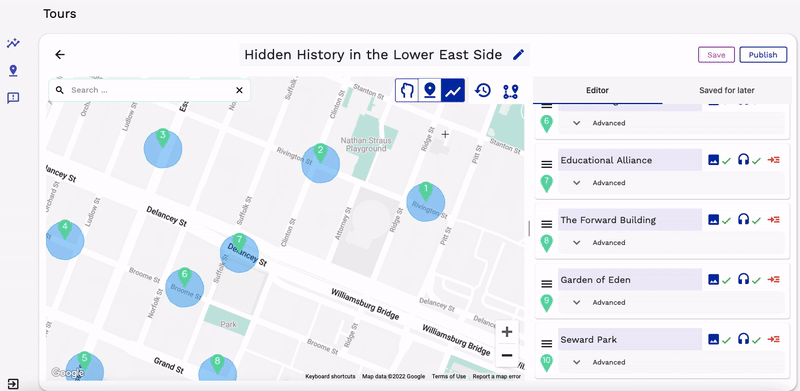Expand Advanced under Garden of Eden

[x=671, y=302]
